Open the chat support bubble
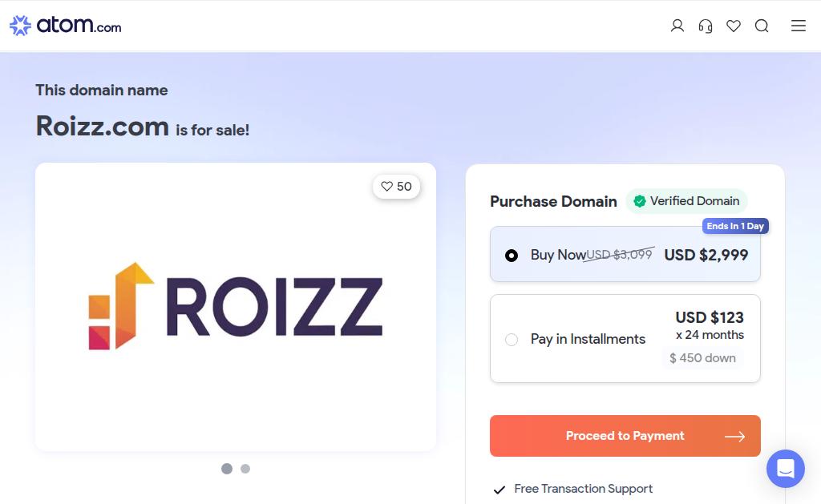The width and height of the screenshot is (821, 504). [x=785, y=469]
